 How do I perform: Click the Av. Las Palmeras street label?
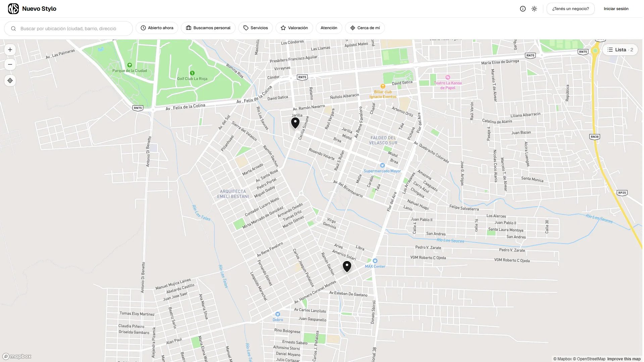60,54
